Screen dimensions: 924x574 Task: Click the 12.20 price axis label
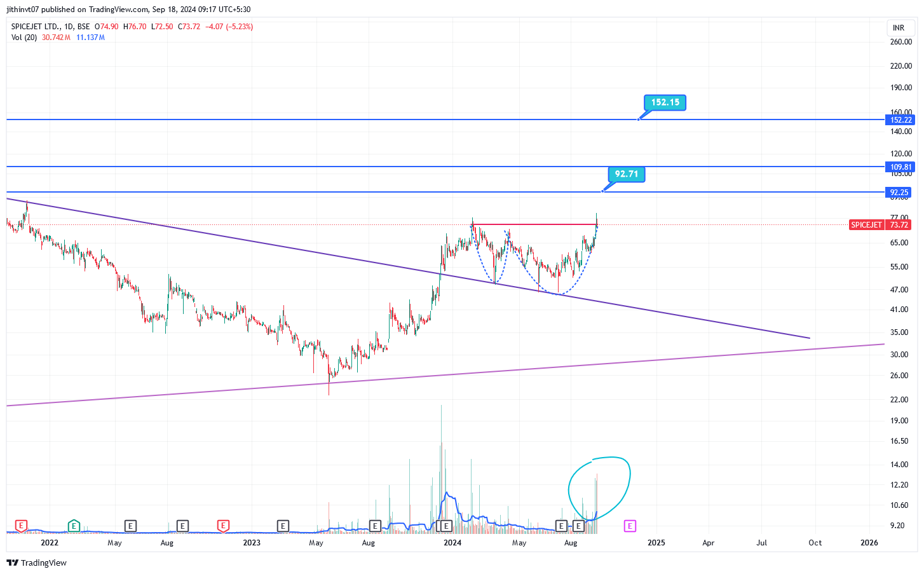click(899, 485)
